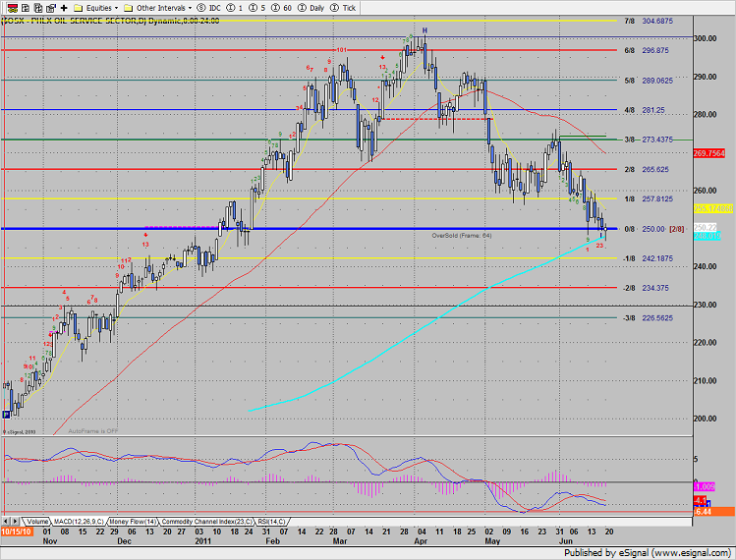Click the black plus toolbar icon

(x=64, y=8)
